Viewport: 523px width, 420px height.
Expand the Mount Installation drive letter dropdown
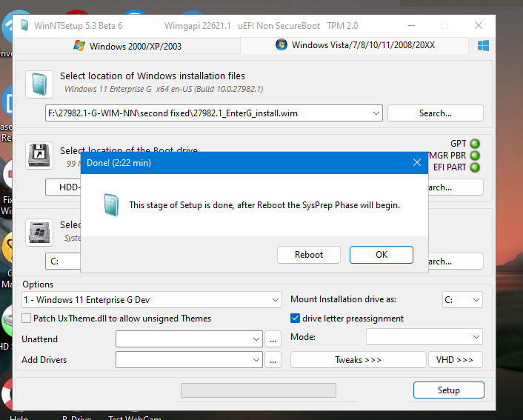point(476,300)
